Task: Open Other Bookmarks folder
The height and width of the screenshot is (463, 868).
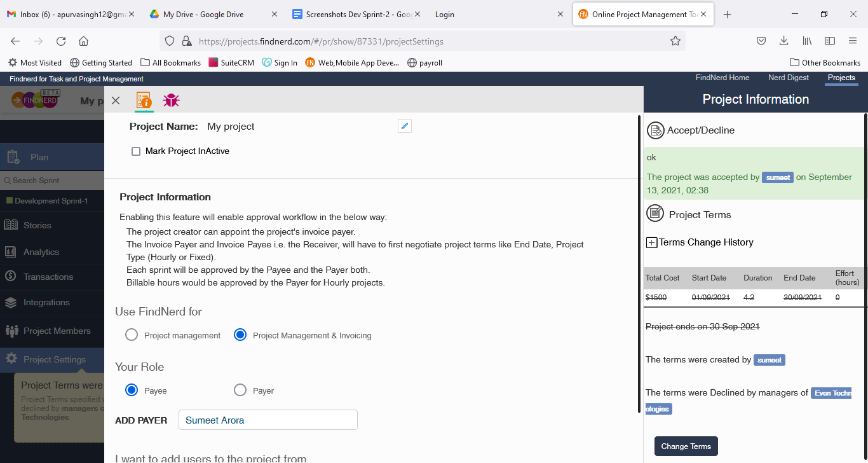Action: (x=825, y=62)
